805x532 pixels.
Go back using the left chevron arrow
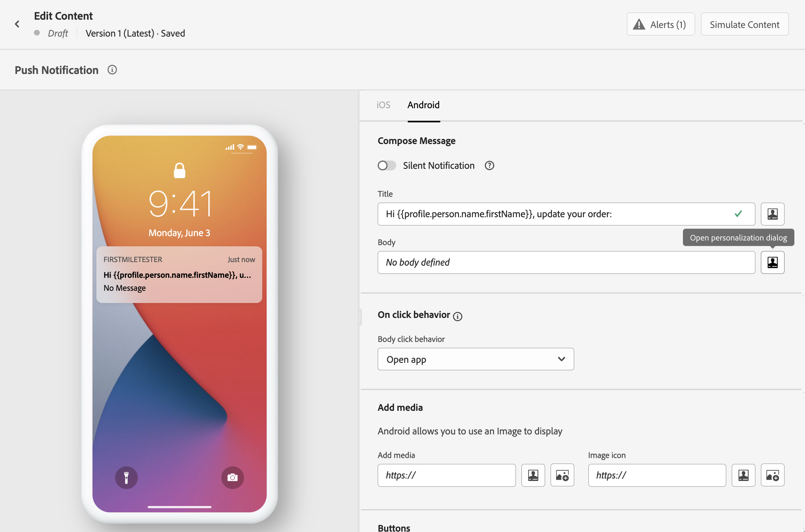tap(17, 24)
